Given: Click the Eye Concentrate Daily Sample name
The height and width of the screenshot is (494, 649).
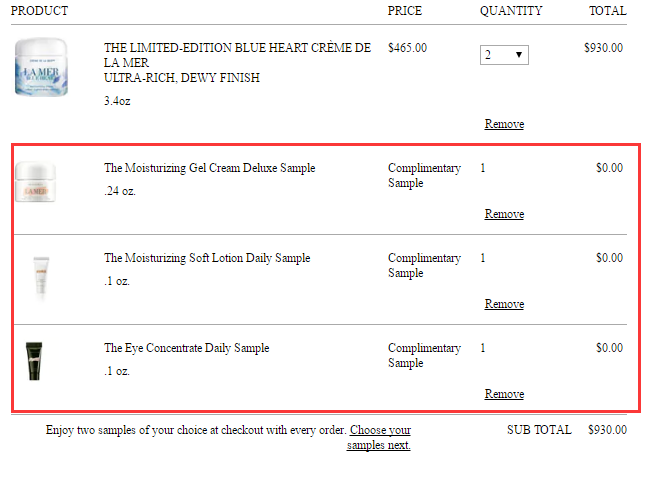Looking at the screenshot, I should [x=186, y=348].
